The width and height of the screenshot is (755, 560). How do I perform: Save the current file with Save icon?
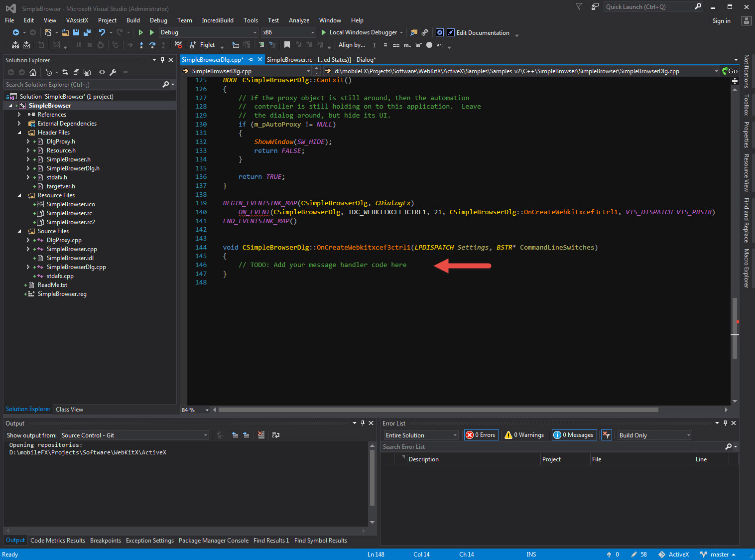(x=76, y=32)
